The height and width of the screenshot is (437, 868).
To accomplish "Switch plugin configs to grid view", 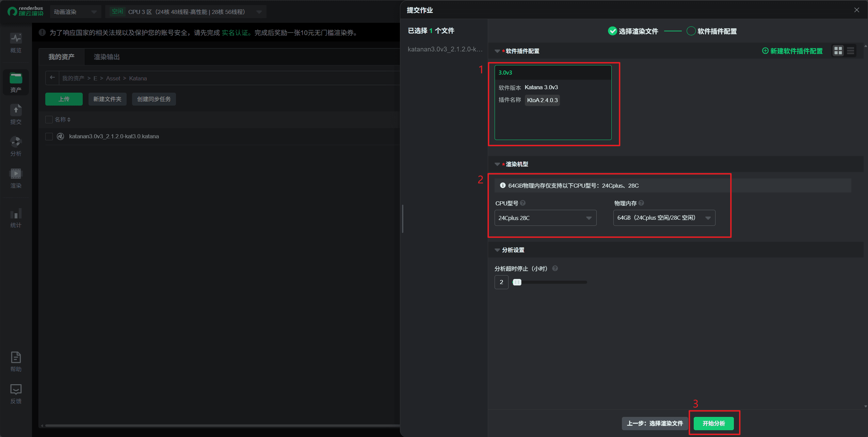I will (x=838, y=51).
